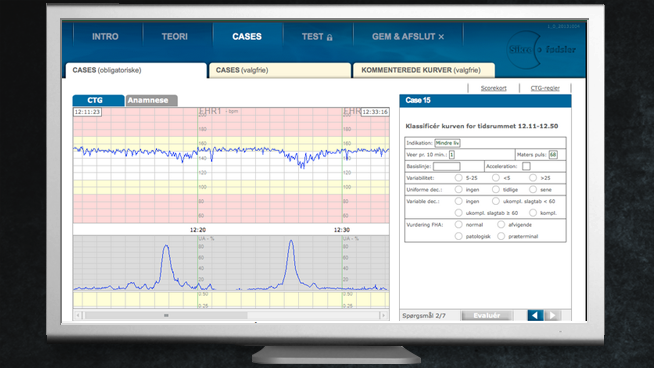This screenshot has width=654, height=368.
Task: Click the X icon on GEM & AFSLUT
Action: coord(441,37)
